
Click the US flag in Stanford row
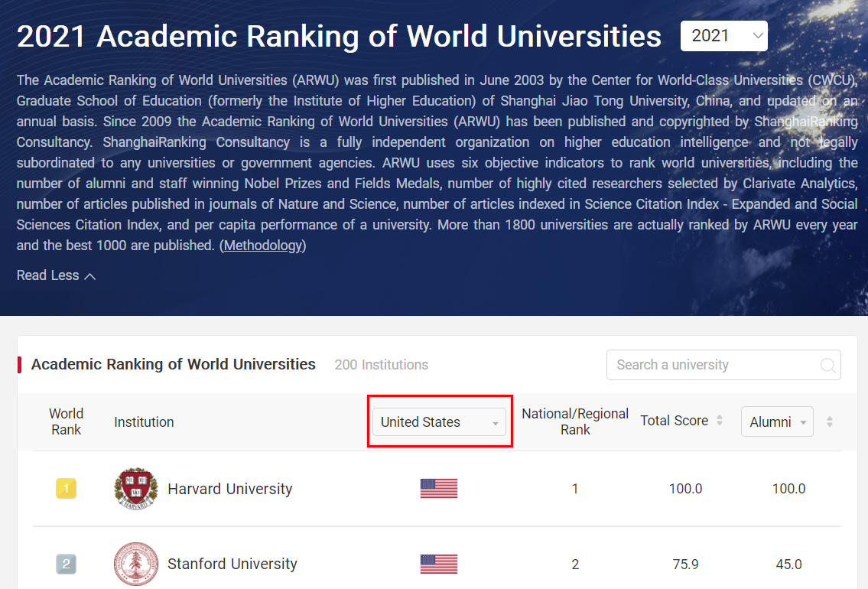(x=439, y=564)
